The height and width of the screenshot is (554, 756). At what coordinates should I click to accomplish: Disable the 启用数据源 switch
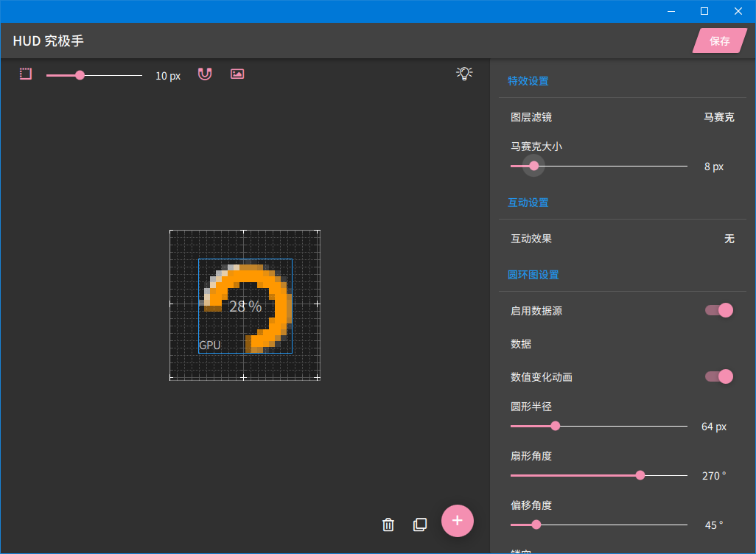click(x=719, y=310)
